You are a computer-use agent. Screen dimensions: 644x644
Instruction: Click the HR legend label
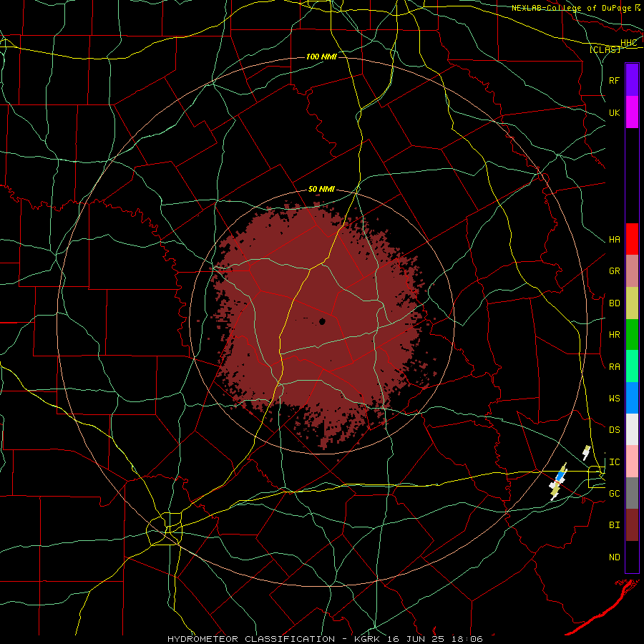click(x=614, y=335)
